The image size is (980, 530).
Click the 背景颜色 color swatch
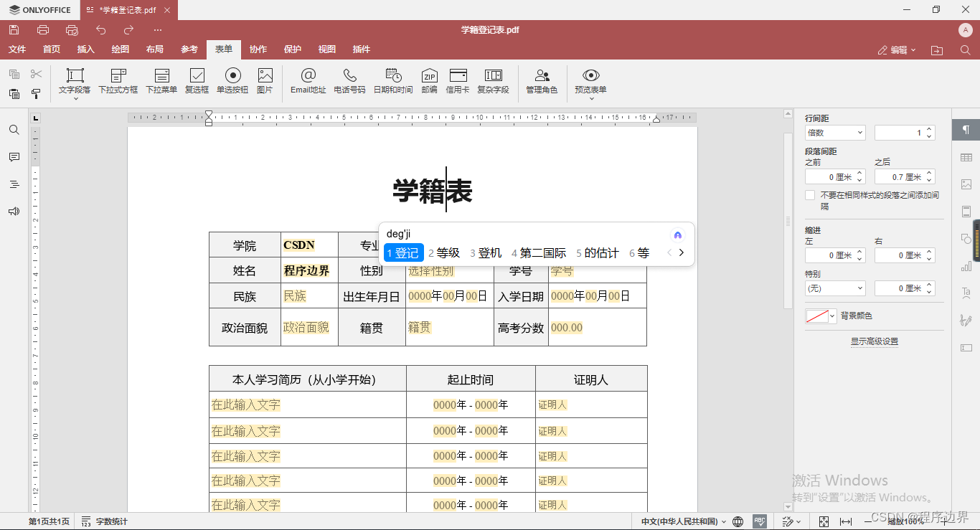(816, 316)
